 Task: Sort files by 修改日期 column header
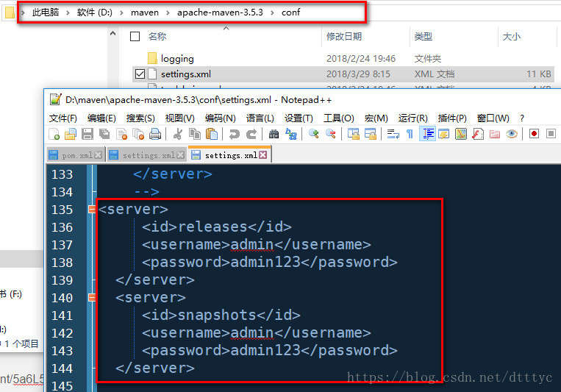[x=344, y=37]
